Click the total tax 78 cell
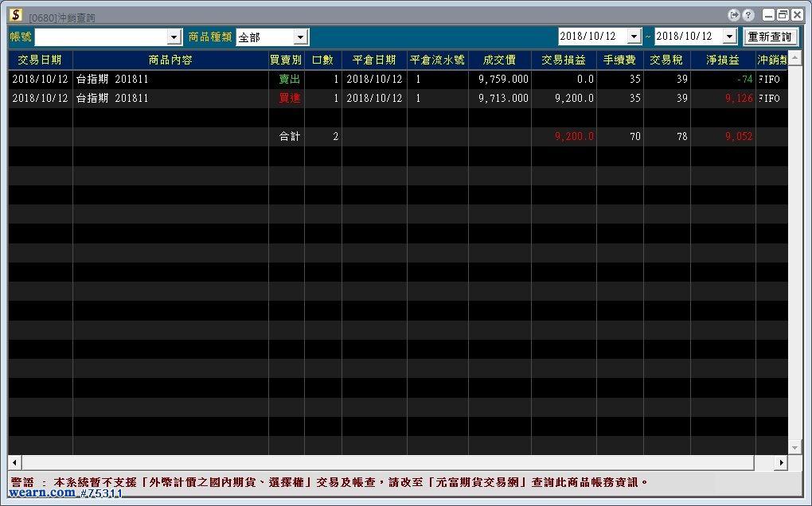Viewport: 812px width, 506px height. 666,137
